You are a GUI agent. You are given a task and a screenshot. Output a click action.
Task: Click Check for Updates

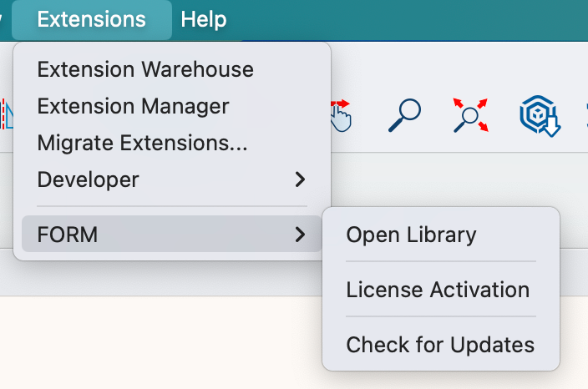click(x=440, y=345)
